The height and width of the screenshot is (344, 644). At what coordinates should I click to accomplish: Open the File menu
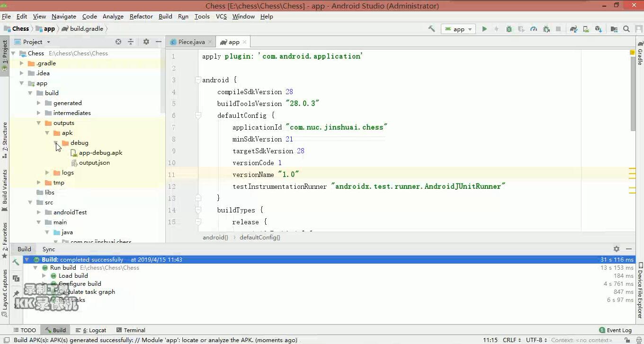point(6,17)
